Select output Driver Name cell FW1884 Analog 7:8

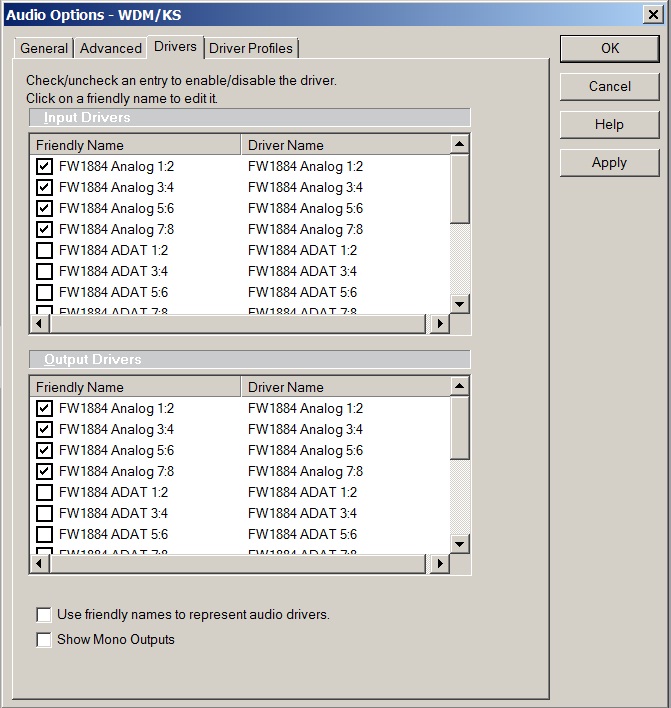305,471
